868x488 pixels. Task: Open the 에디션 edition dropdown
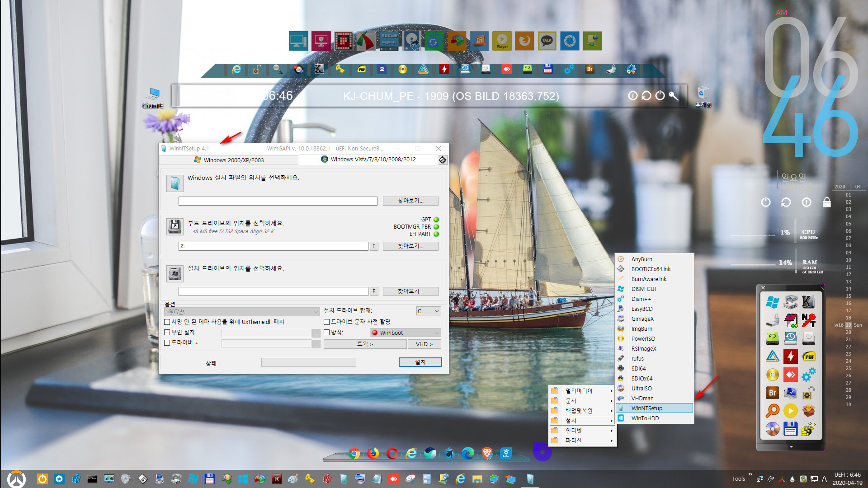pos(242,312)
